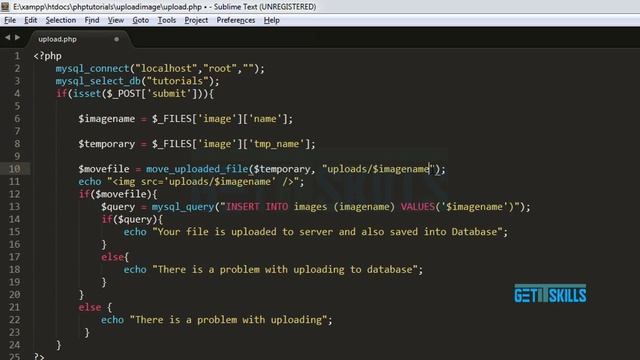Open the File menu

(x=10, y=20)
